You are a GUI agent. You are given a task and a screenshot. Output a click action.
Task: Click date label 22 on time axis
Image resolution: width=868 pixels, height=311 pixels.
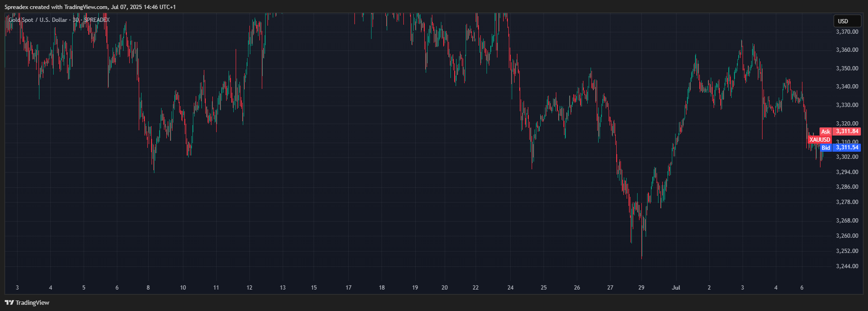(x=476, y=288)
